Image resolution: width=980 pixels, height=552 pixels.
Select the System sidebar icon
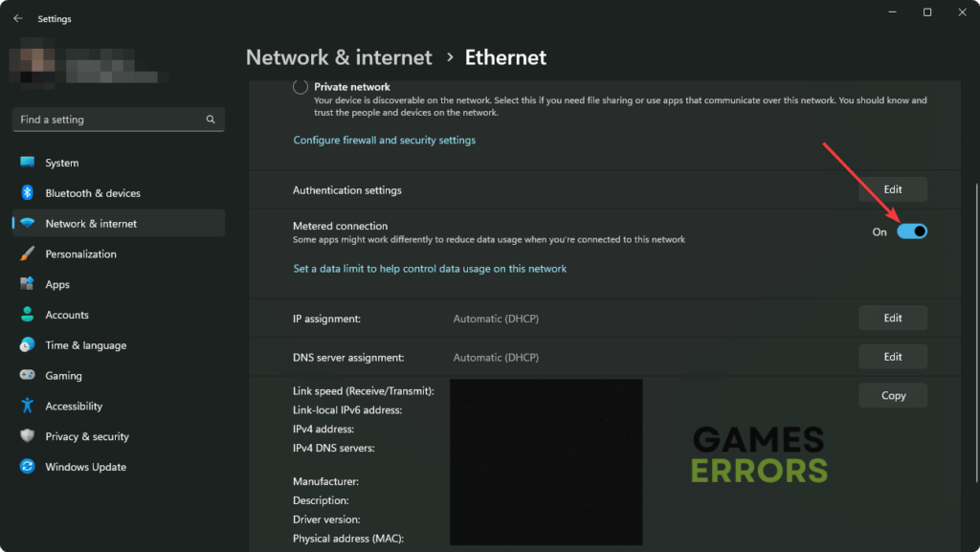tap(28, 163)
